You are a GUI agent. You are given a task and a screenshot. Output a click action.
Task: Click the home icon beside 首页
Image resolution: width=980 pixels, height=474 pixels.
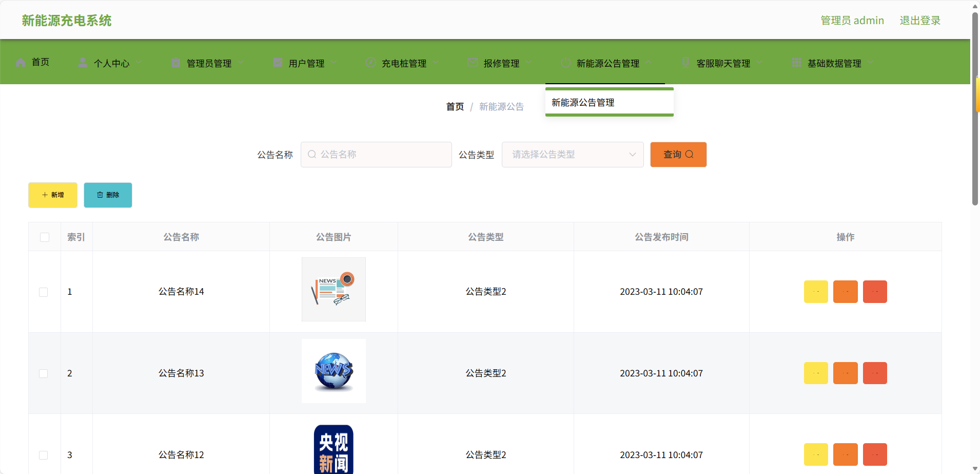[x=21, y=63]
